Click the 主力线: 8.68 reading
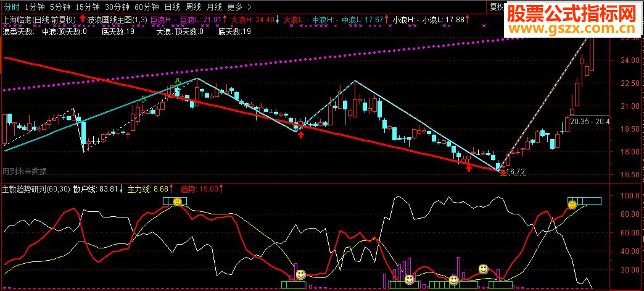Screen dimensions: 644x291 tap(148, 189)
